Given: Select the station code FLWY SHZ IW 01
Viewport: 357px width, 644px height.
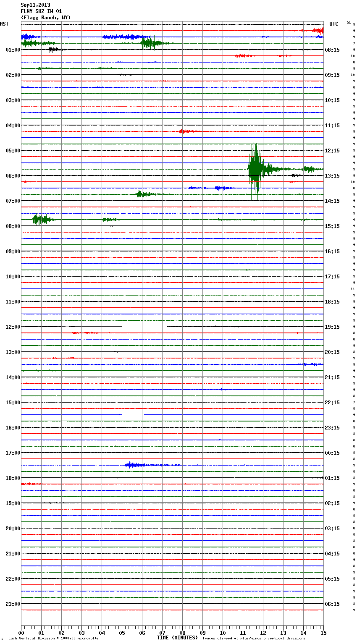Looking at the screenshot, I should [x=41, y=11].
